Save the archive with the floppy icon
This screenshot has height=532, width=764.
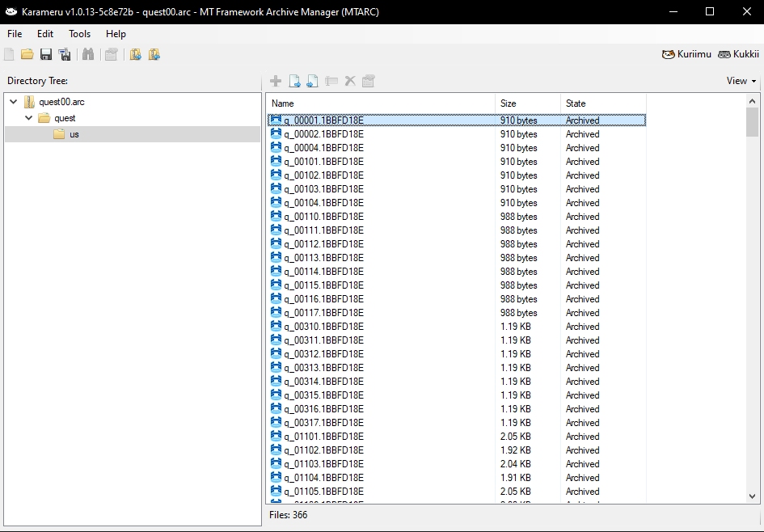point(46,54)
